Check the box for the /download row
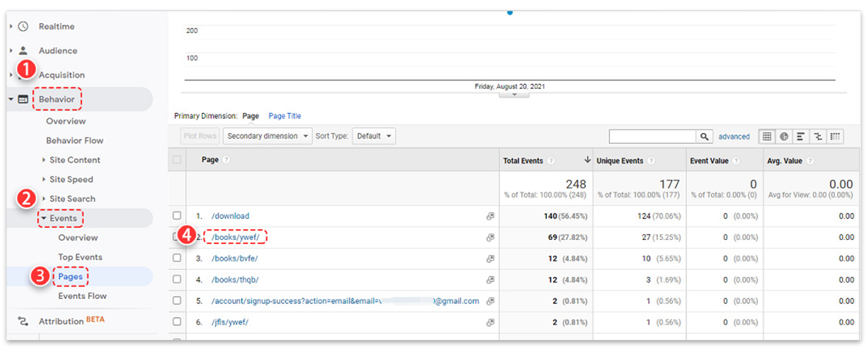 click(x=177, y=216)
